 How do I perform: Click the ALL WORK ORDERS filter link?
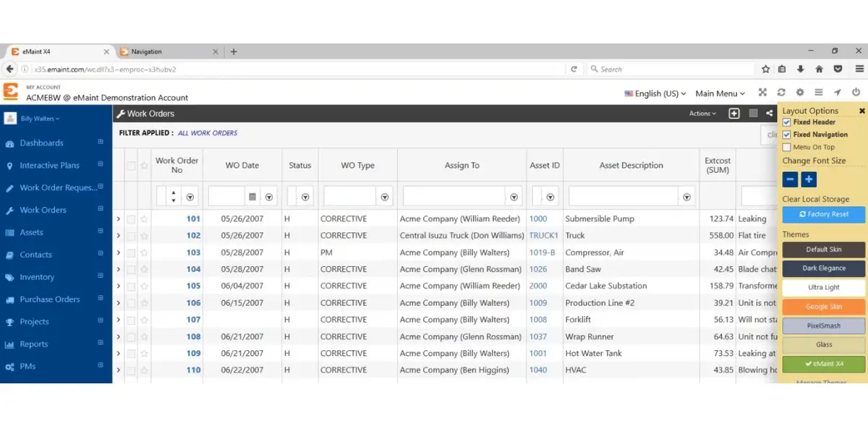tap(208, 133)
